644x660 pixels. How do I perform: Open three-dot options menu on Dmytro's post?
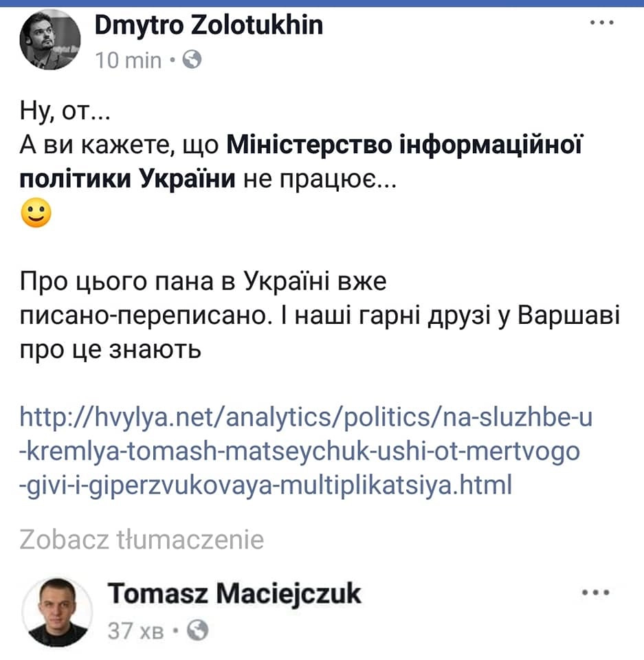[602, 22]
